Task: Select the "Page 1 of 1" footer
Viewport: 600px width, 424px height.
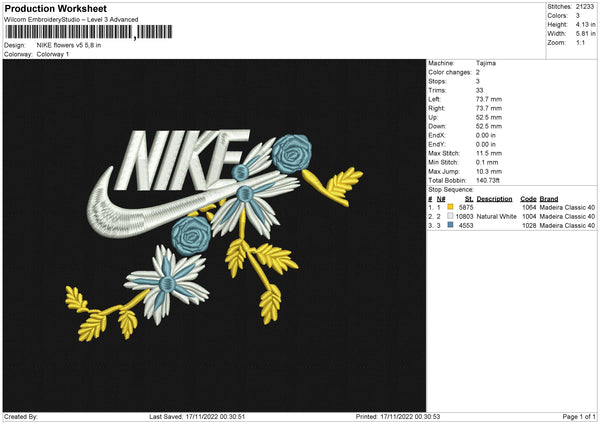Action: (x=579, y=416)
